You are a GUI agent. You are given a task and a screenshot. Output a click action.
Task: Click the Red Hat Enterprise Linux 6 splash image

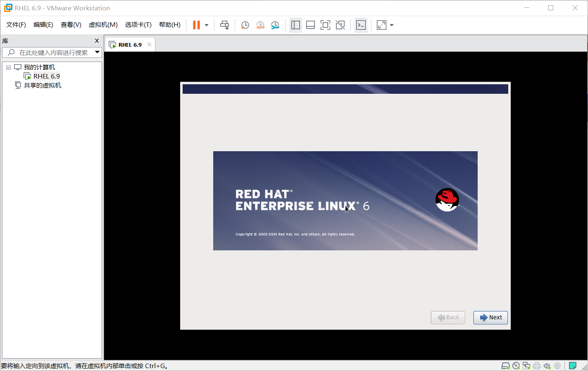[345, 201]
